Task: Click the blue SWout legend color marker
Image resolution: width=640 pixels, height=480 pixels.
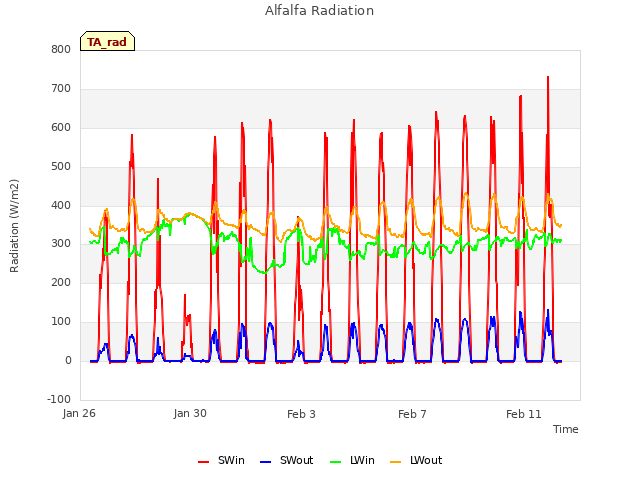Action: [x=265, y=462]
